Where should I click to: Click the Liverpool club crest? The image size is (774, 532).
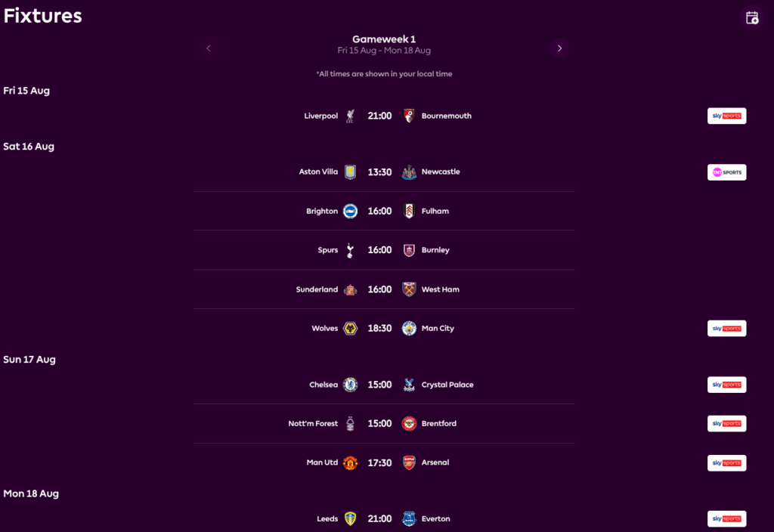[x=350, y=116]
